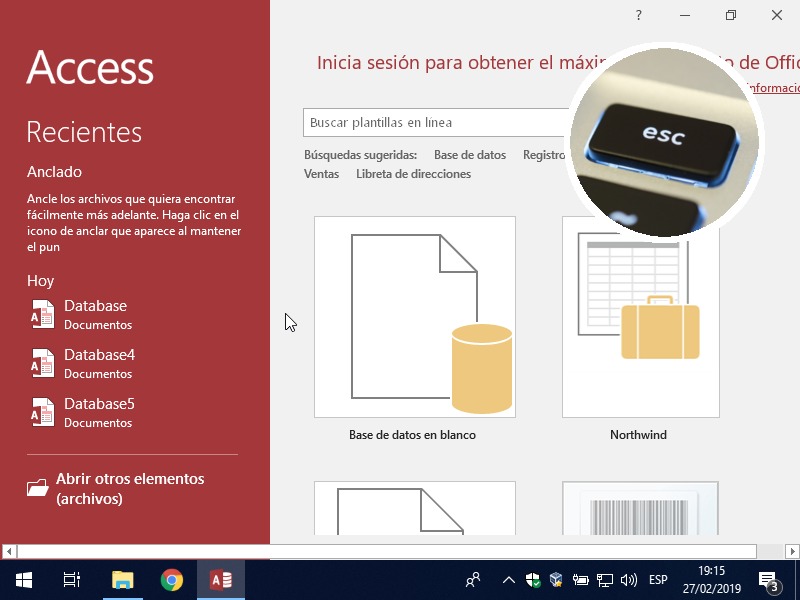Choose the Base de datos en blanco template

pos(414,317)
